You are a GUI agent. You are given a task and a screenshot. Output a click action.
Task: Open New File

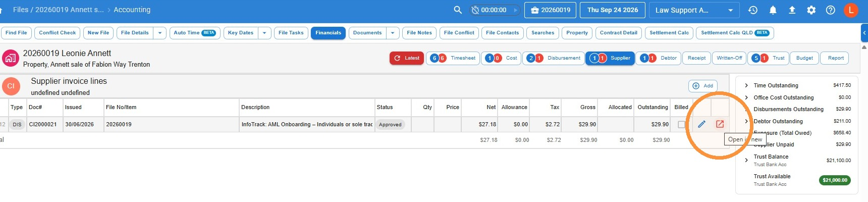tap(98, 33)
